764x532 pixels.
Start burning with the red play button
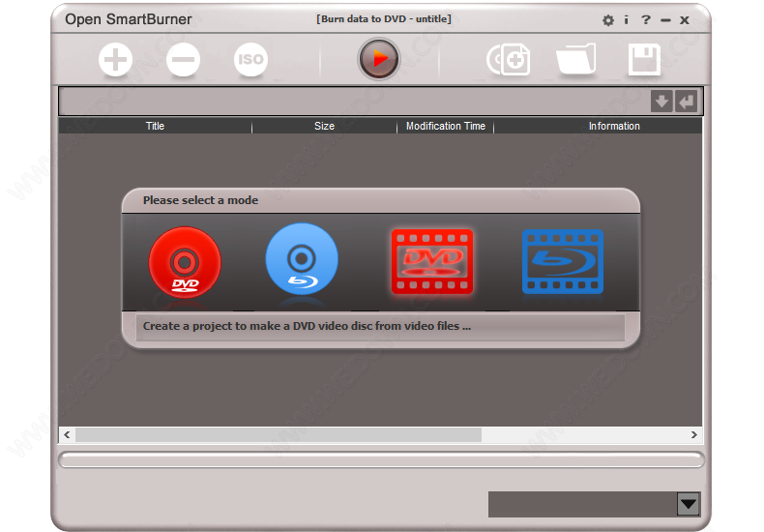(x=379, y=59)
